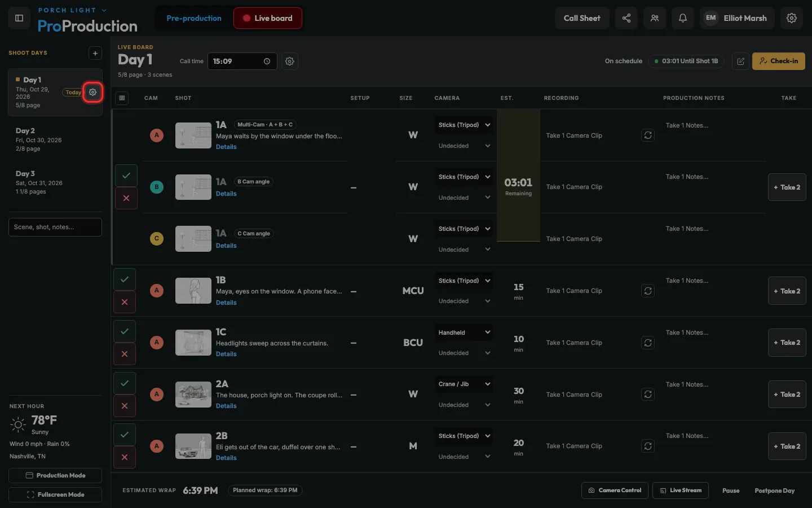Open Day 1 settings gear in sidebar
The width and height of the screenshot is (812, 508).
point(93,92)
